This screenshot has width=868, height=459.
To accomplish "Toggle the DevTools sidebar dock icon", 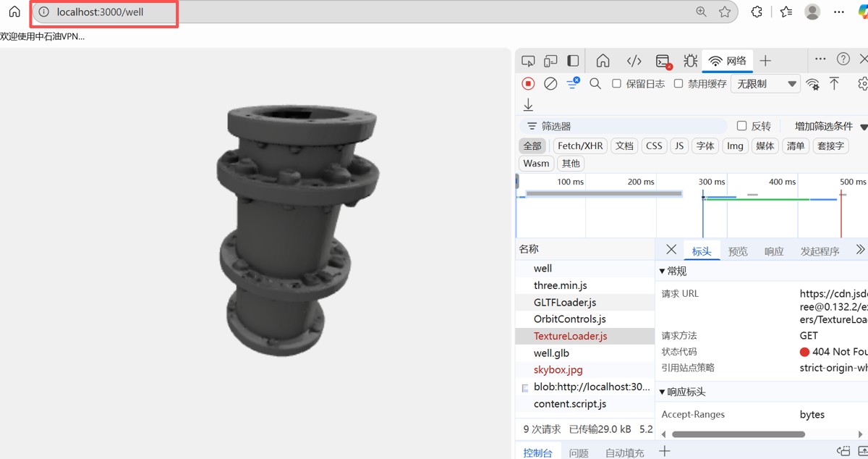I will coord(573,61).
